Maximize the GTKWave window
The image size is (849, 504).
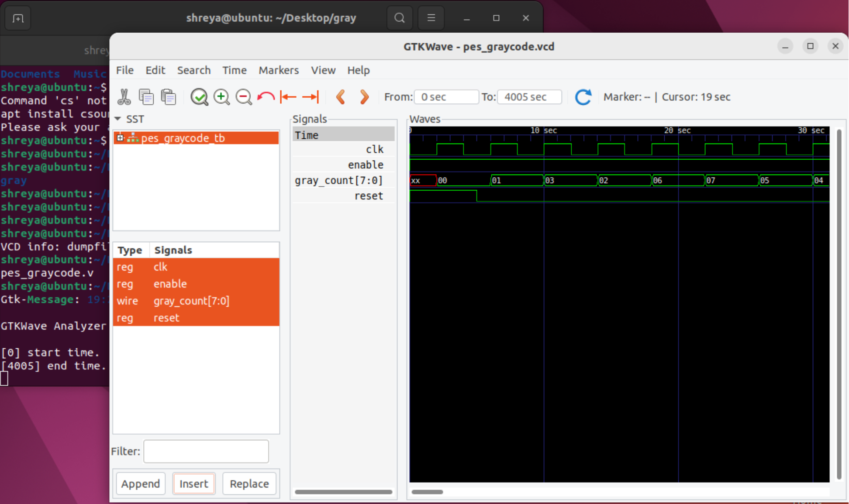(810, 46)
